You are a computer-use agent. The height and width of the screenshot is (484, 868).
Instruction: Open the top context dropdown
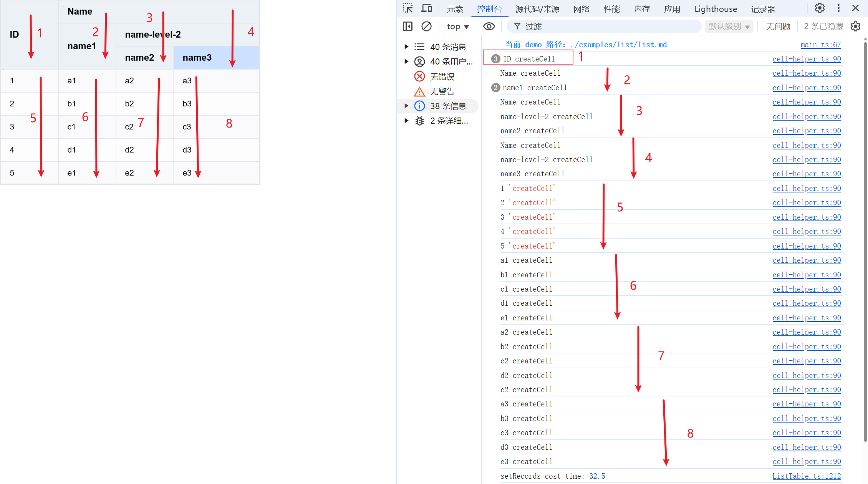click(458, 26)
